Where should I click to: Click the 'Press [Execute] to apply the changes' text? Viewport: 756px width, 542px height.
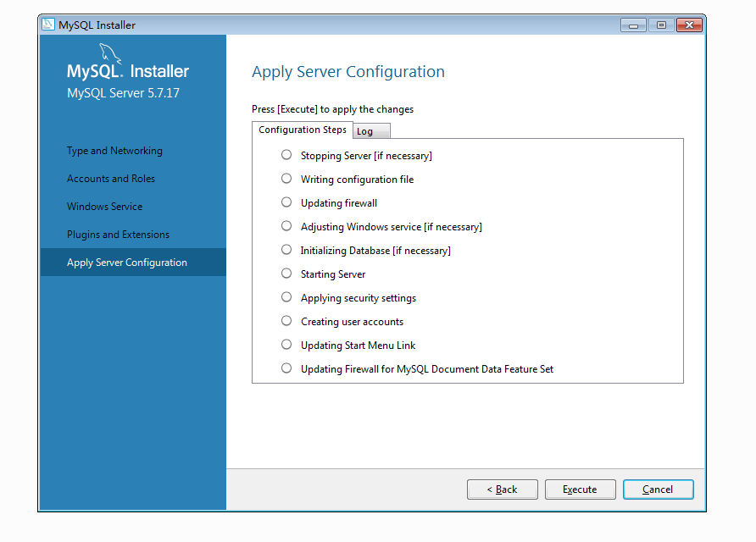pyautogui.click(x=333, y=109)
